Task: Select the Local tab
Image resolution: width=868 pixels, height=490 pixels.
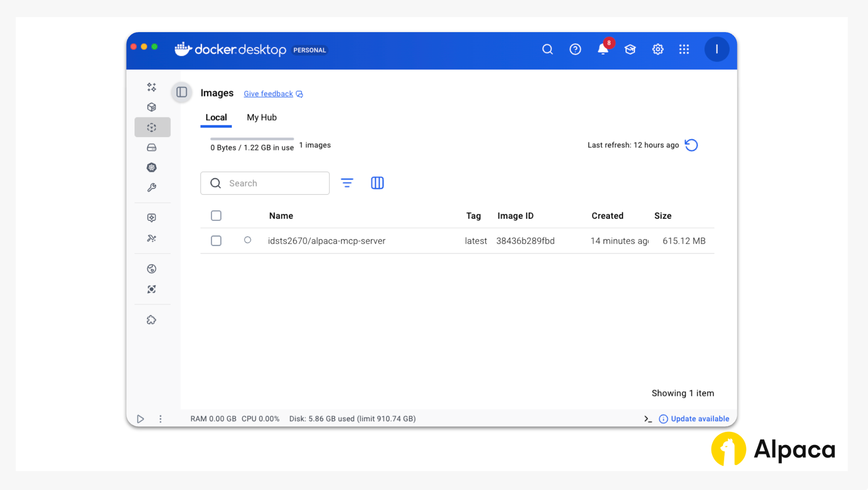Action: pos(216,117)
